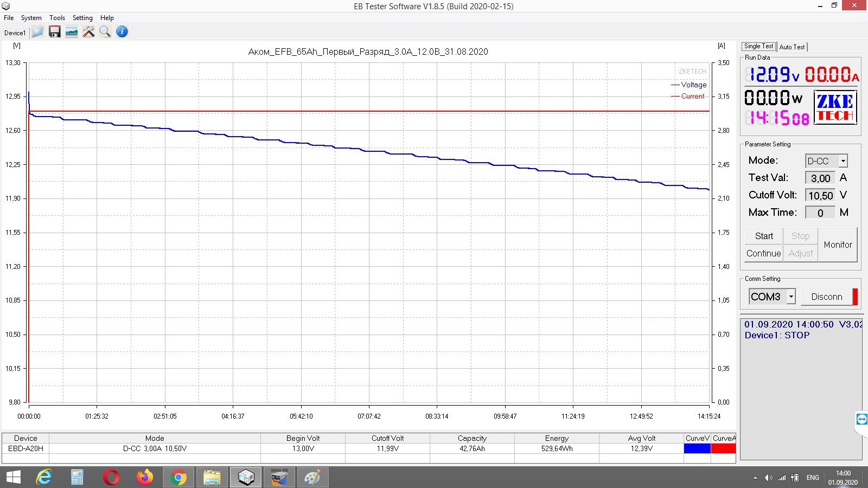Viewport: 868px width, 488px height.
Task: Open the Tools menu
Action: [57, 18]
